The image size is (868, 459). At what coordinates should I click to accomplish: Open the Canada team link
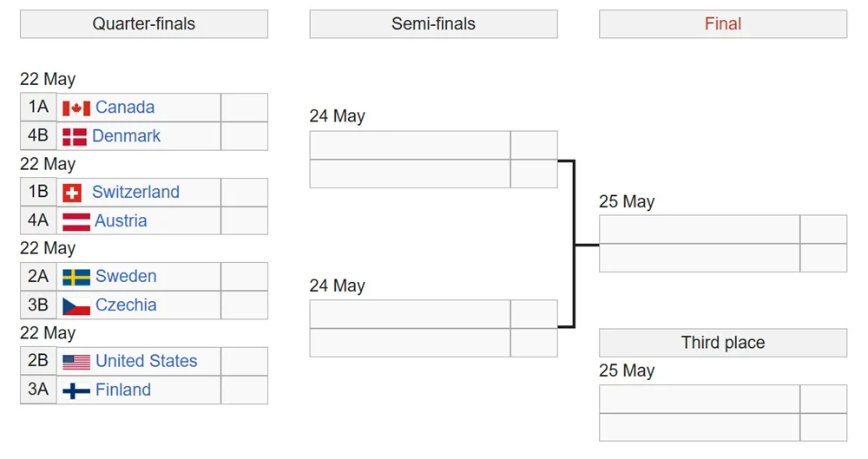(x=125, y=108)
